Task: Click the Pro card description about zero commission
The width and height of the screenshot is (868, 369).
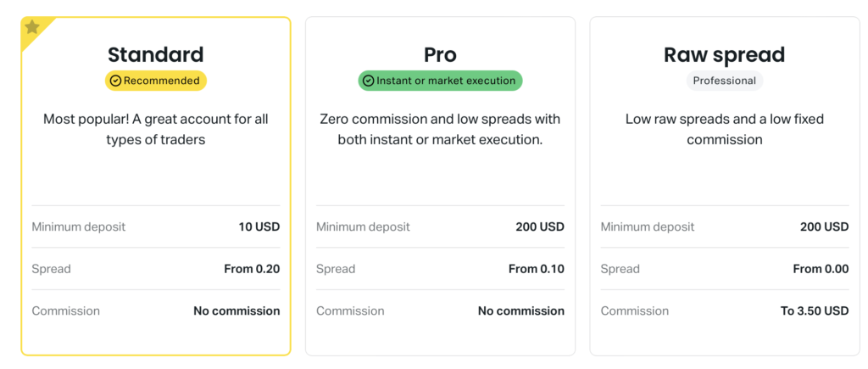Action: 440,129
